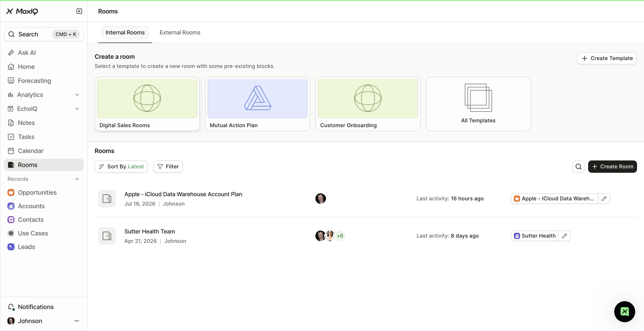The width and height of the screenshot is (644, 331).
Task: Click the rooms search icon
Action: coord(579,166)
